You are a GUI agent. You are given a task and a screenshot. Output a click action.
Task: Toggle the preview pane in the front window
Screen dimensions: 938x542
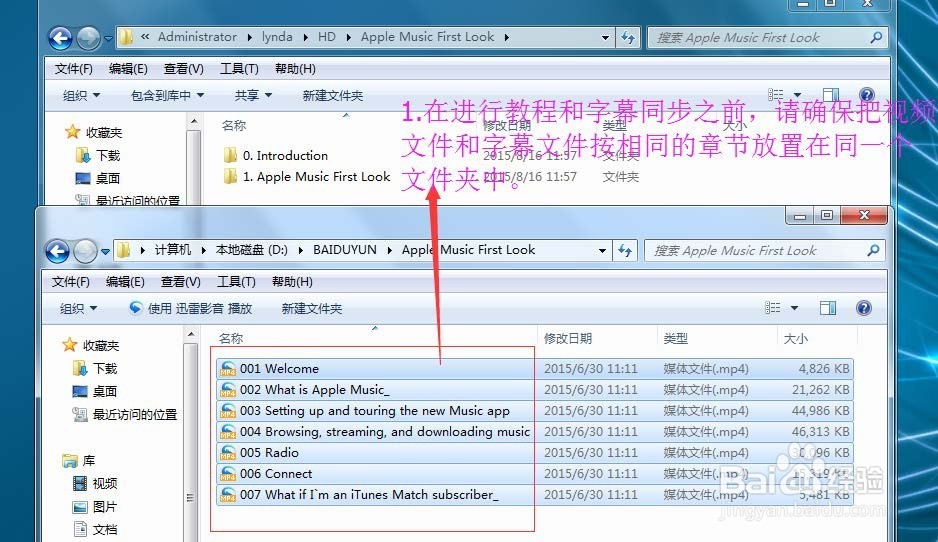(828, 308)
